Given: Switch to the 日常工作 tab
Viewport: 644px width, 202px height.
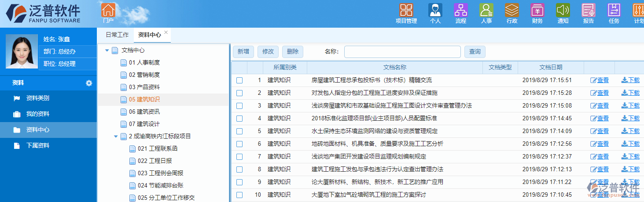Looking at the screenshot, I should (117, 35).
